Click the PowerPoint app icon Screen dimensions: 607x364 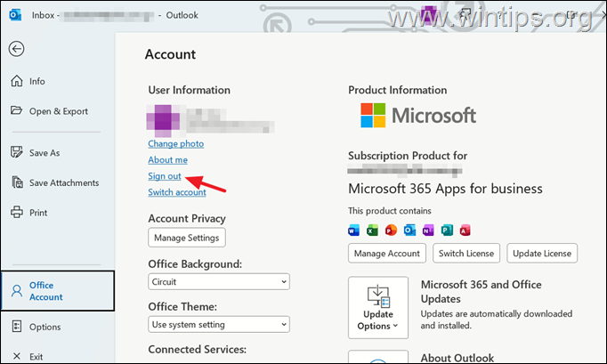[x=391, y=231]
